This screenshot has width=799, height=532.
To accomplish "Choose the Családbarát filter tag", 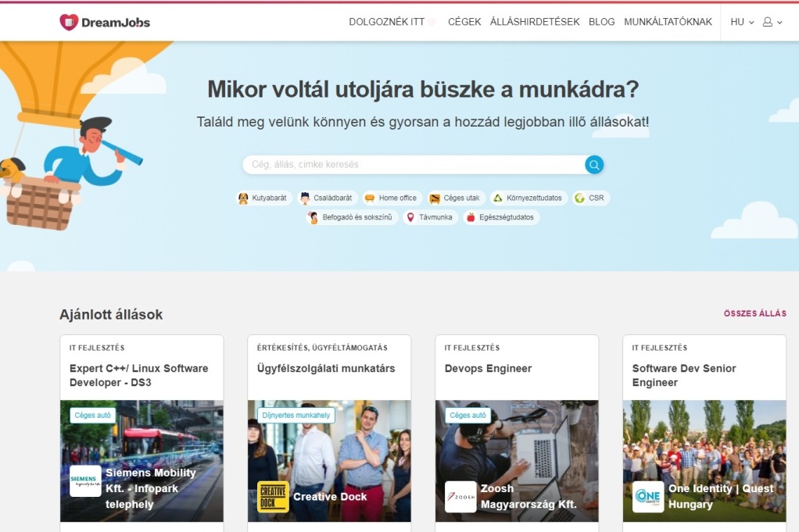I will 328,198.
